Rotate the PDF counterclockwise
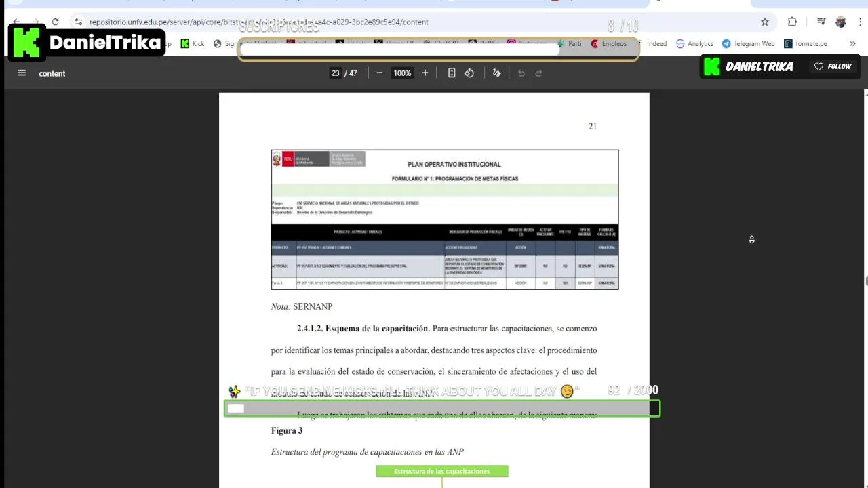868x488 pixels. [x=469, y=73]
